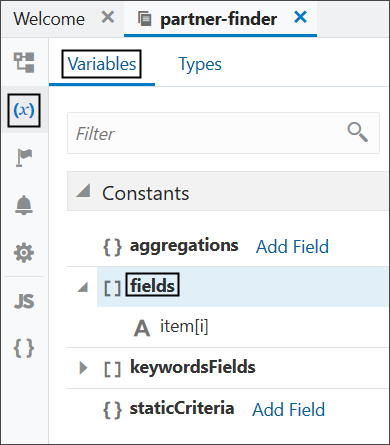Open the JS editor sidebar icon
The width and height of the screenshot is (390, 445).
point(24,301)
